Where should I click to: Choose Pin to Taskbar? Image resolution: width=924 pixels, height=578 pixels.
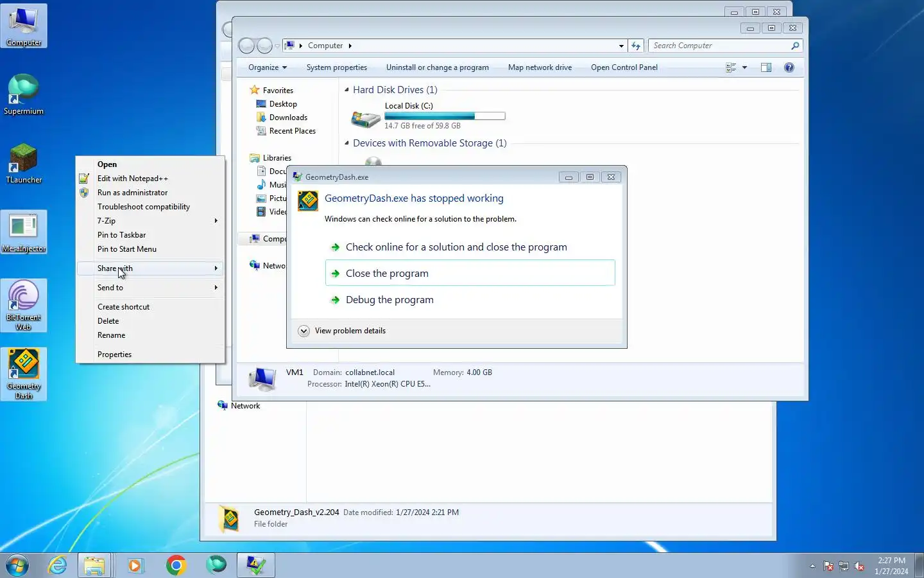coord(151,235)
